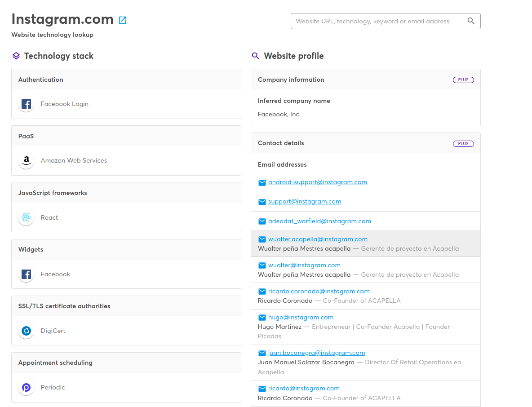This screenshot has height=407, width=532.
Task: Open wualter@instagram.com email link
Action: click(x=304, y=265)
